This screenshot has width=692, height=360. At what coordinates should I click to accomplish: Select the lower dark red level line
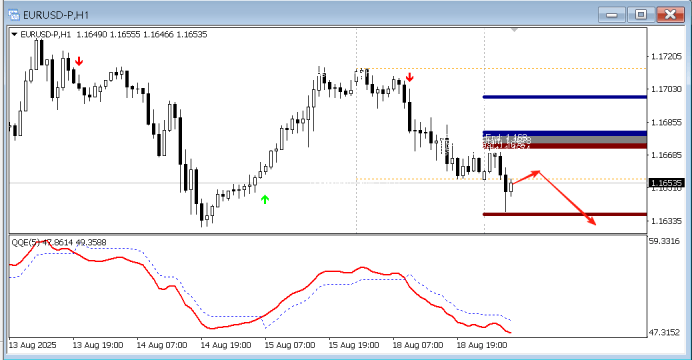click(x=565, y=214)
